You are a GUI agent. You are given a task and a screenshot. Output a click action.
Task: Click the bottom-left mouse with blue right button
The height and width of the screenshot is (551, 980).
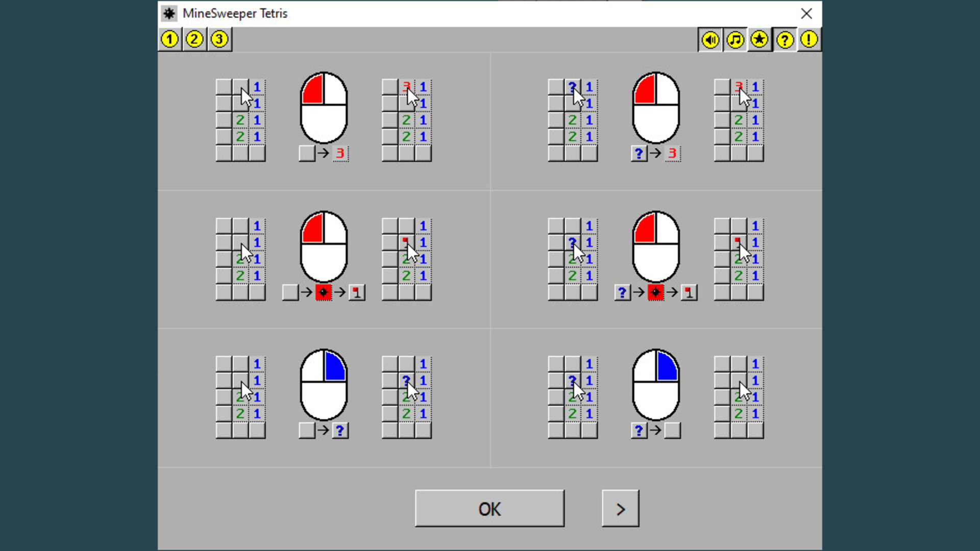point(324,385)
